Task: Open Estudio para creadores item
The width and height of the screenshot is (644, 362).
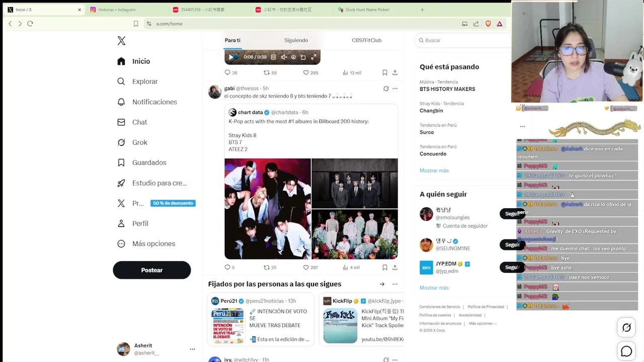Action: (151, 183)
